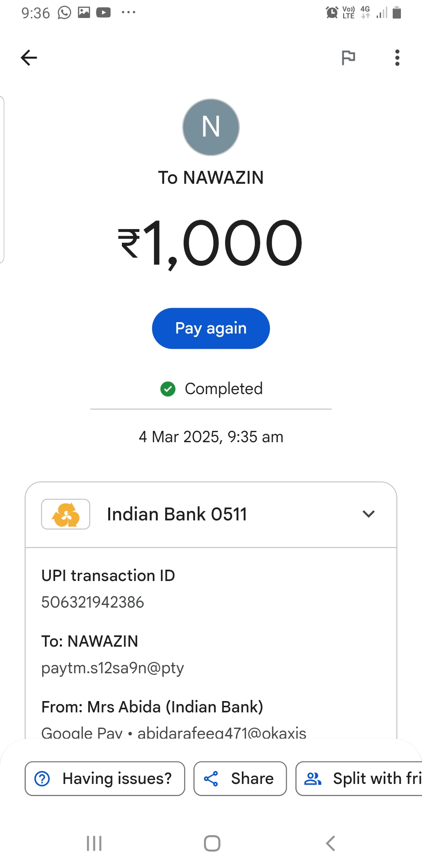The height and width of the screenshot is (868, 422).
Task: Tap the alarm icon in status bar
Action: (x=332, y=13)
